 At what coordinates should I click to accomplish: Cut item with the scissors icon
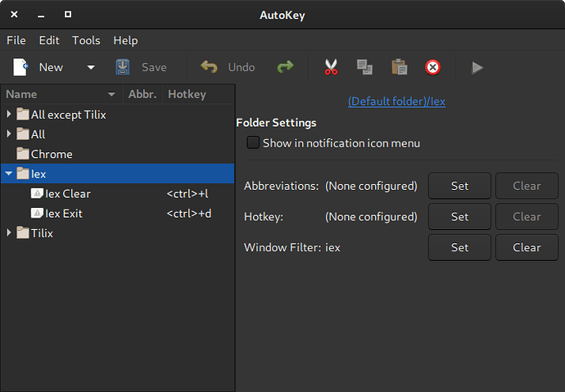coord(331,67)
